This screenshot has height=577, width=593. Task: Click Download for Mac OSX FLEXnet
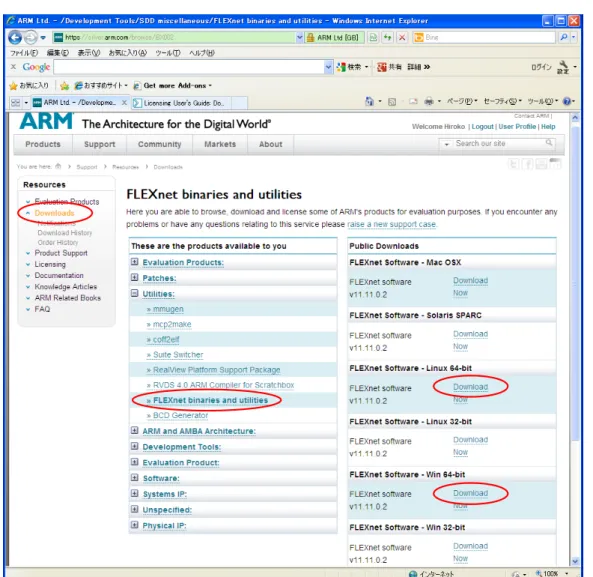pos(470,281)
